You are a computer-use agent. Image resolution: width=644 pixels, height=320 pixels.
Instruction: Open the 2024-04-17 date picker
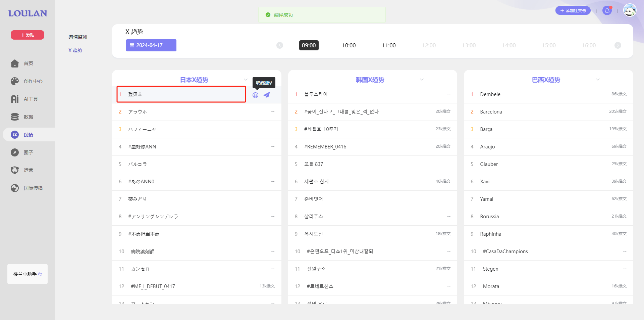coord(151,45)
